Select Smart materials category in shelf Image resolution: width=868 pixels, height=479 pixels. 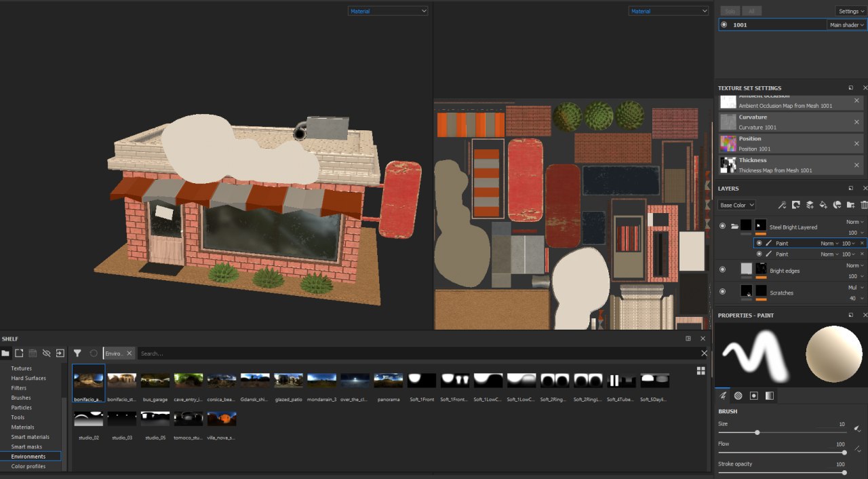[x=31, y=437]
